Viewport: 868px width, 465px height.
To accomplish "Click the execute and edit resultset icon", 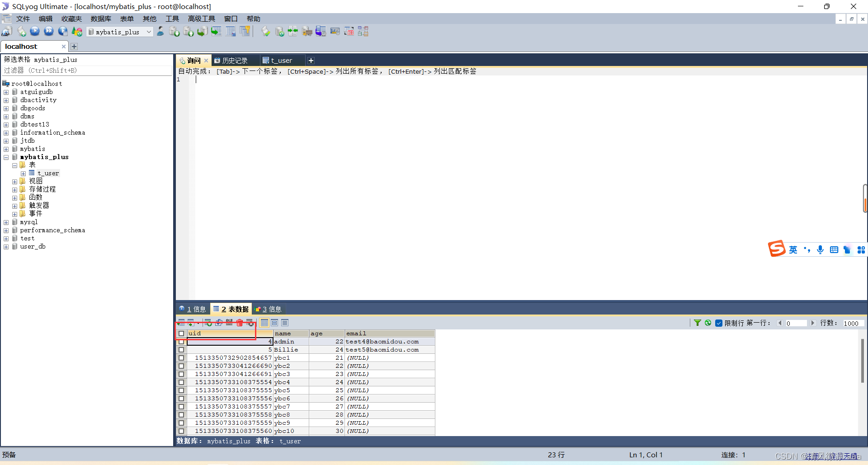I will [x=63, y=32].
